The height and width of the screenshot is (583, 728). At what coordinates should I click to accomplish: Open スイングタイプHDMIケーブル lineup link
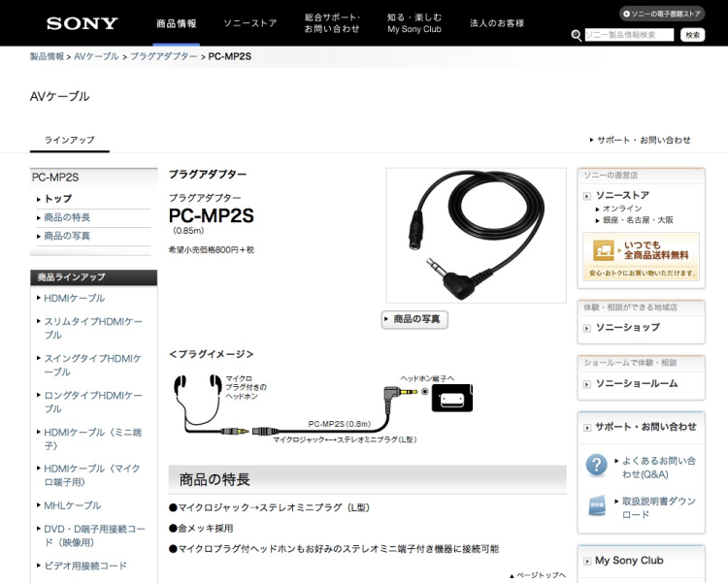(x=92, y=366)
